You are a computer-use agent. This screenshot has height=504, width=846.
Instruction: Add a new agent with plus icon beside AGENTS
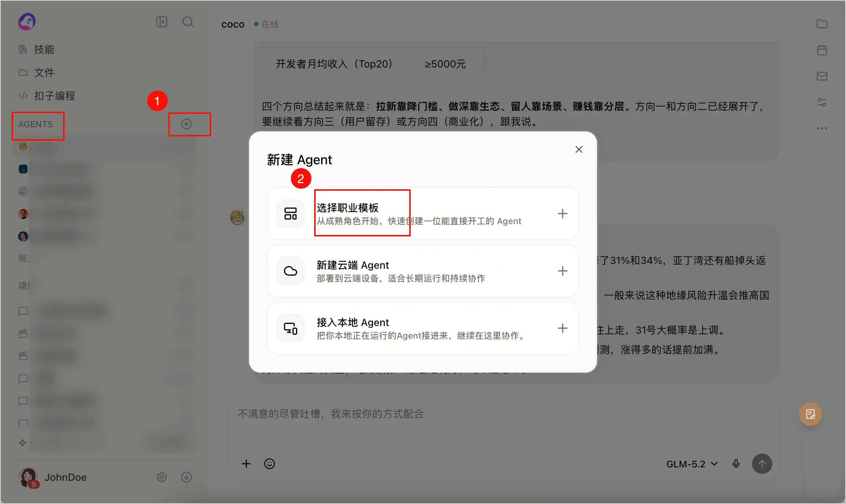(186, 124)
